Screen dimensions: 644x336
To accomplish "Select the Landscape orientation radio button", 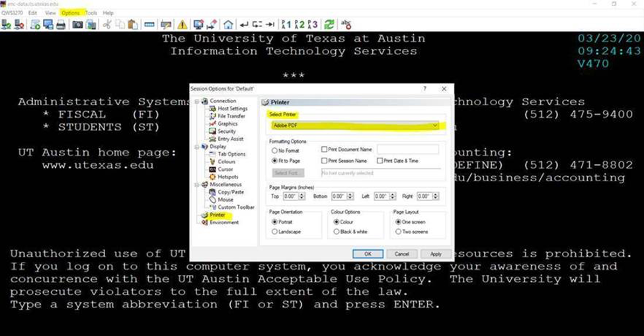I will (274, 232).
